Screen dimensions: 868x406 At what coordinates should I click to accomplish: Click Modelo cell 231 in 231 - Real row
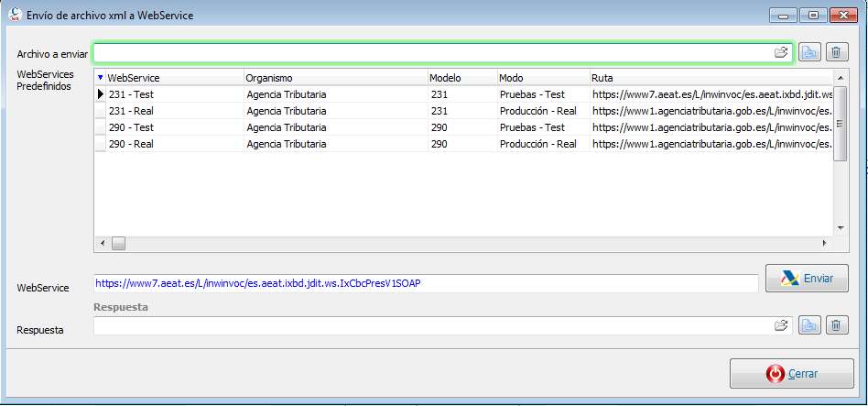(462, 111)
